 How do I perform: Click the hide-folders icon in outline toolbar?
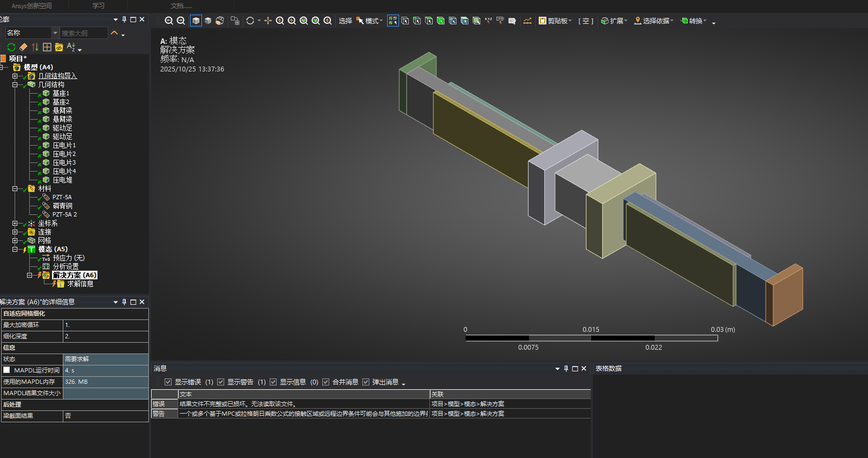(x=59, y=47)
